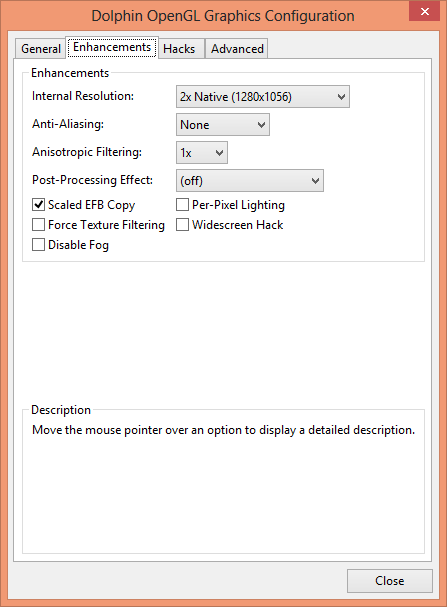
Task: Close the window with the X button
Action: click(425, 11)
